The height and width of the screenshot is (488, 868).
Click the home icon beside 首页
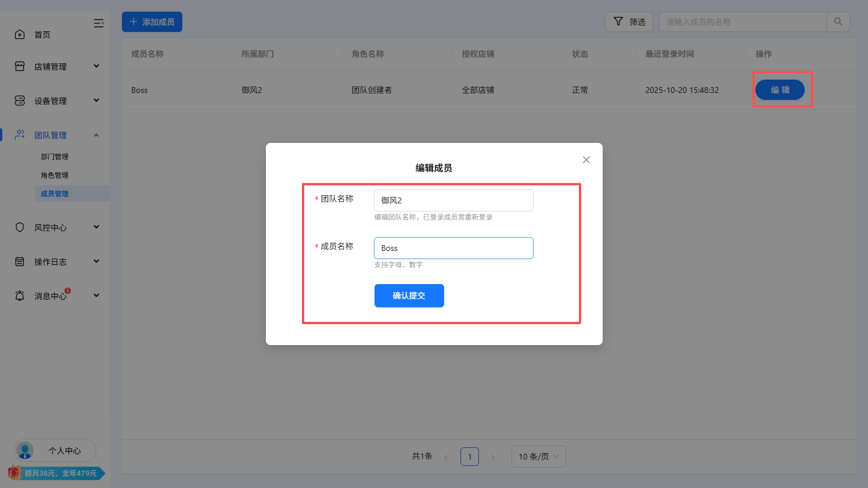pos(20,35)
